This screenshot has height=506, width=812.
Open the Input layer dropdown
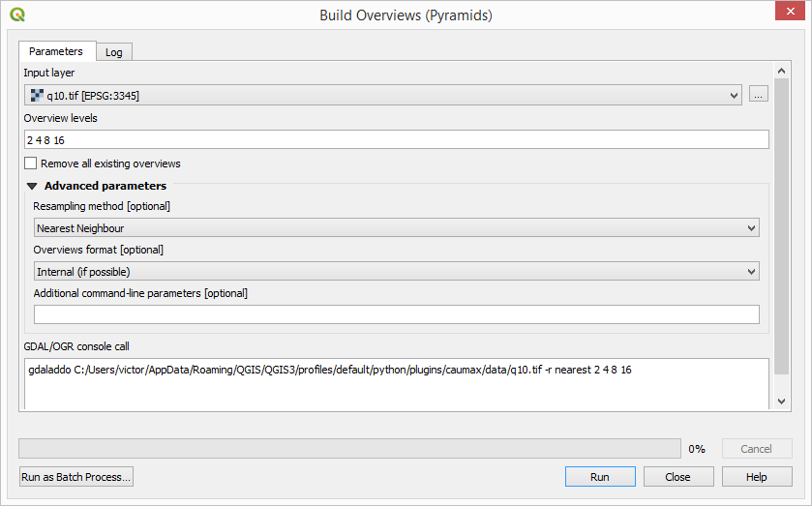coord(383,95)
